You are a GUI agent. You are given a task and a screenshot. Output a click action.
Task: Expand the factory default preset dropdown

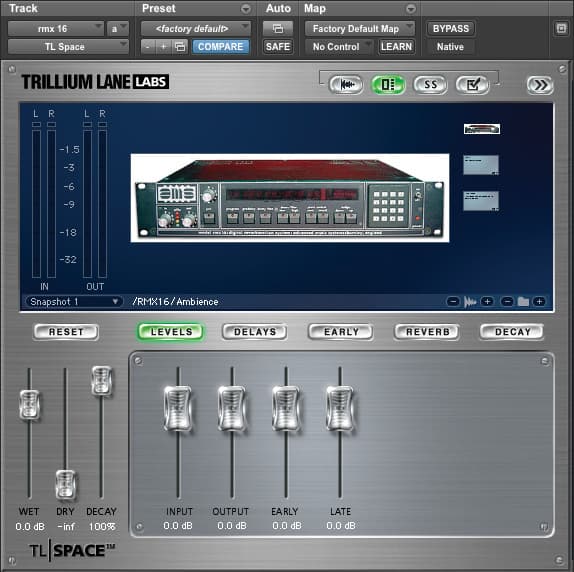pyautogui.click(x=195, y=29)
